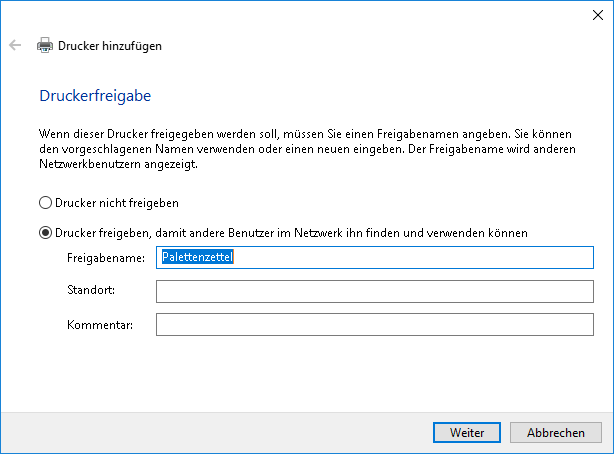Viewport: 614px width, 454px height.
Task: Click the highlighted Palettenzettel text
Action: [204, 258]
